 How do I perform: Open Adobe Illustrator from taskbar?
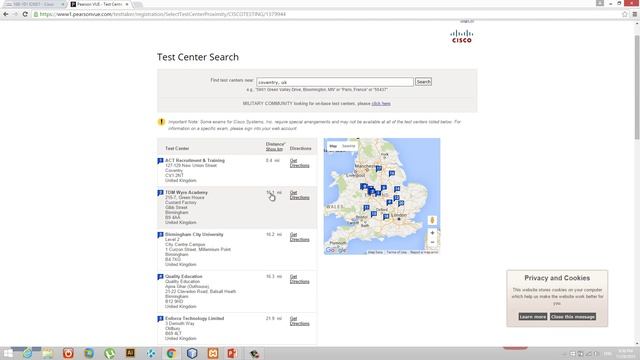point(130,353)
